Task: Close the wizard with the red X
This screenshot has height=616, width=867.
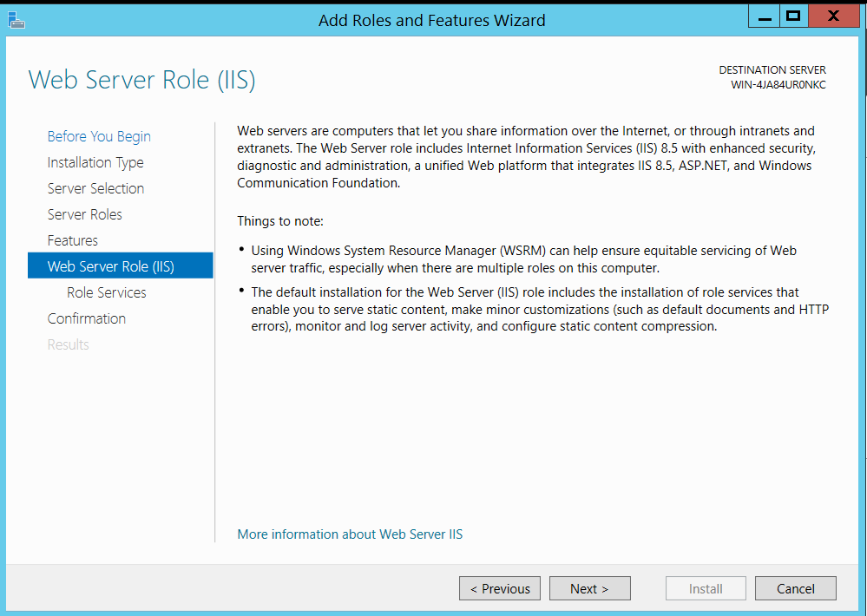Action: (x=833, y=16)
